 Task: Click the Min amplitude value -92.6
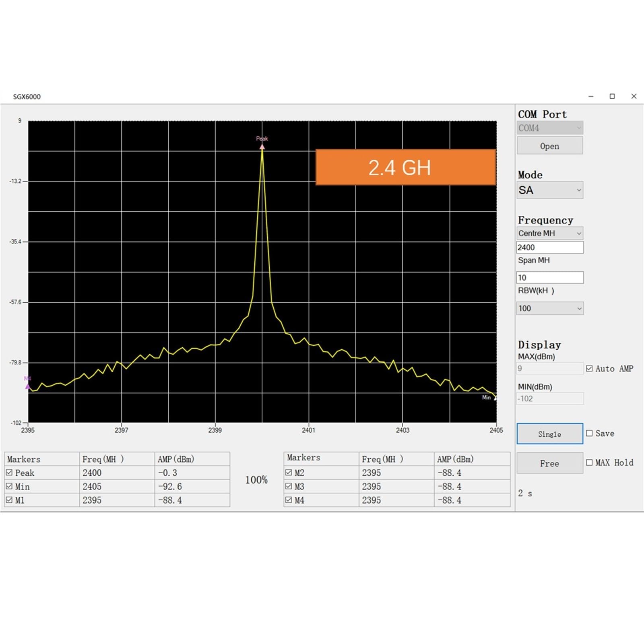point(170,486)
